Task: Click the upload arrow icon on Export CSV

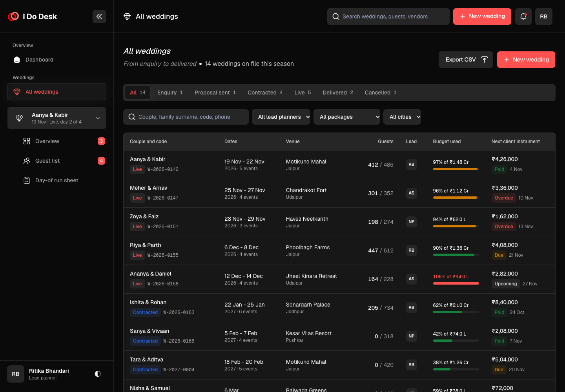Action: pos(485,60)
